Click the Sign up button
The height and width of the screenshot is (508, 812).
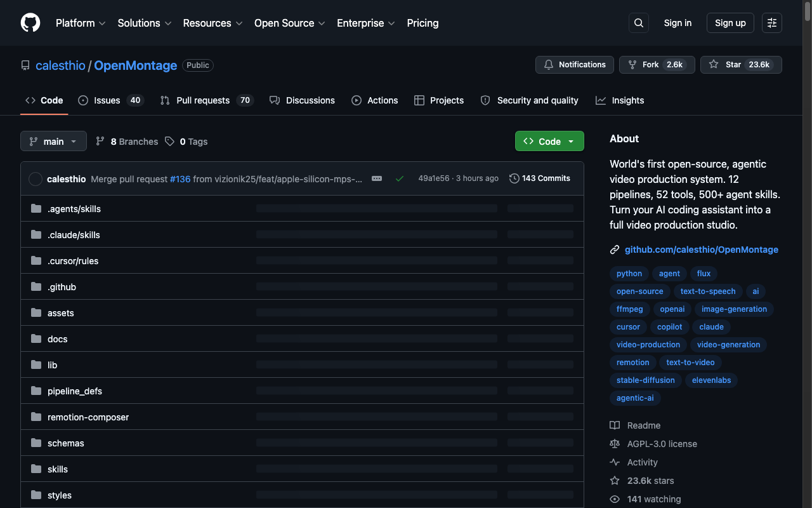730,23
